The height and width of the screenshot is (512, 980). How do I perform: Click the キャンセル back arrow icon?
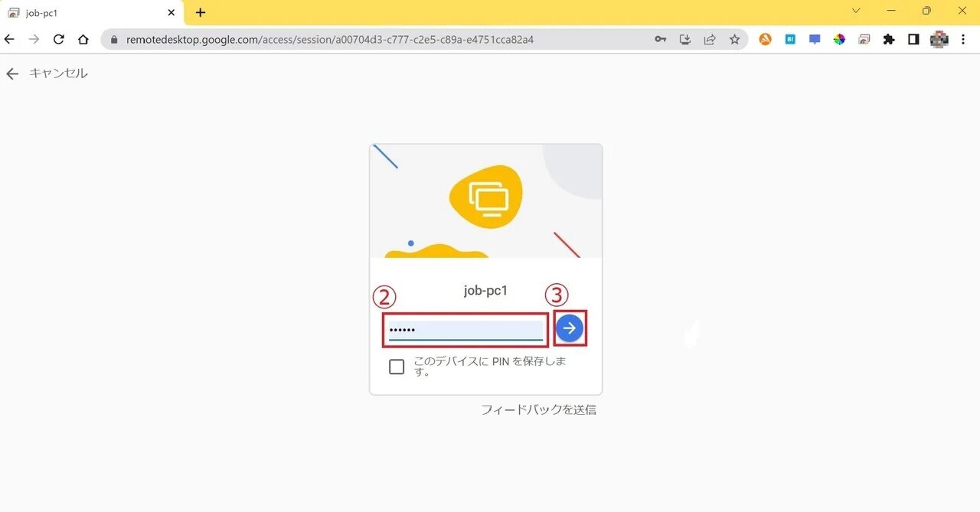[11, 73]
